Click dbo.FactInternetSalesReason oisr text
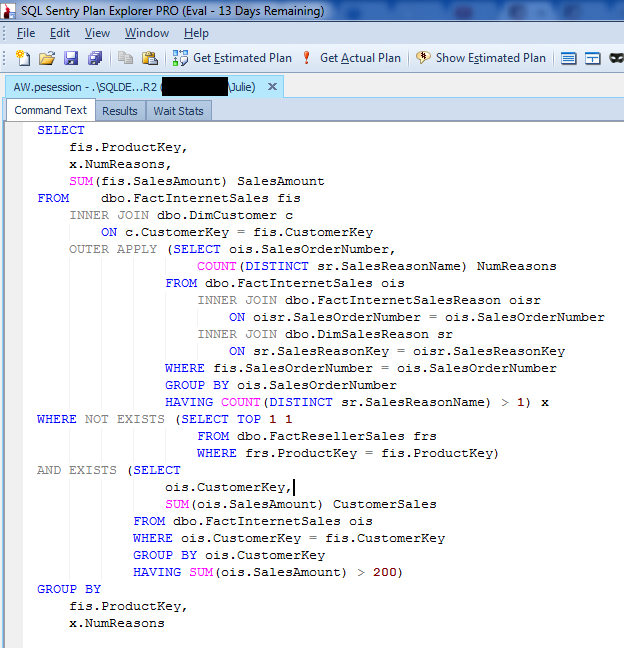Viewport: 624px width, 648px height. coord(412,300)
